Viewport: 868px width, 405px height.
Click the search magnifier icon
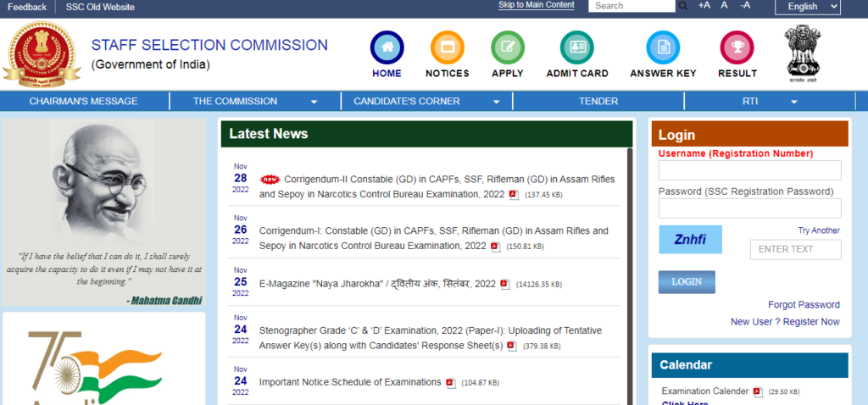click(683, 6)
